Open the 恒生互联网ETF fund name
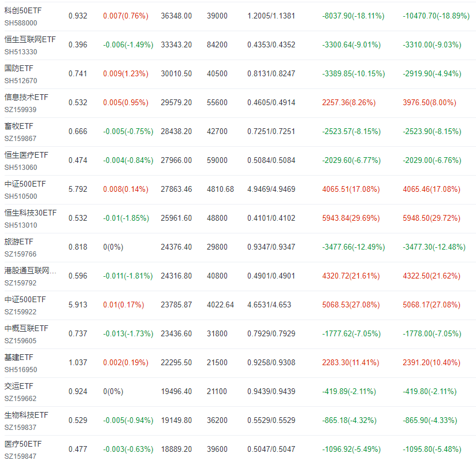 pyautogui.click(x=30, y=39)
